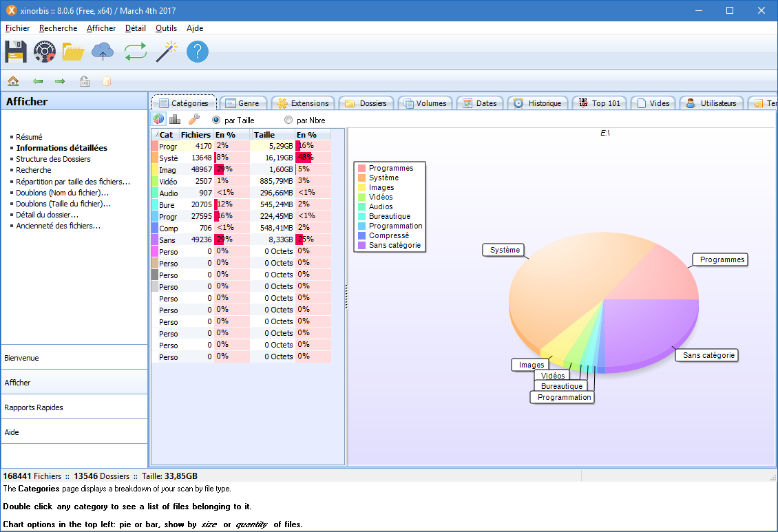Screen dimensions: 778x532
Task: Open "Doublons (Taille du fichier)…" link
Action: 63,203
